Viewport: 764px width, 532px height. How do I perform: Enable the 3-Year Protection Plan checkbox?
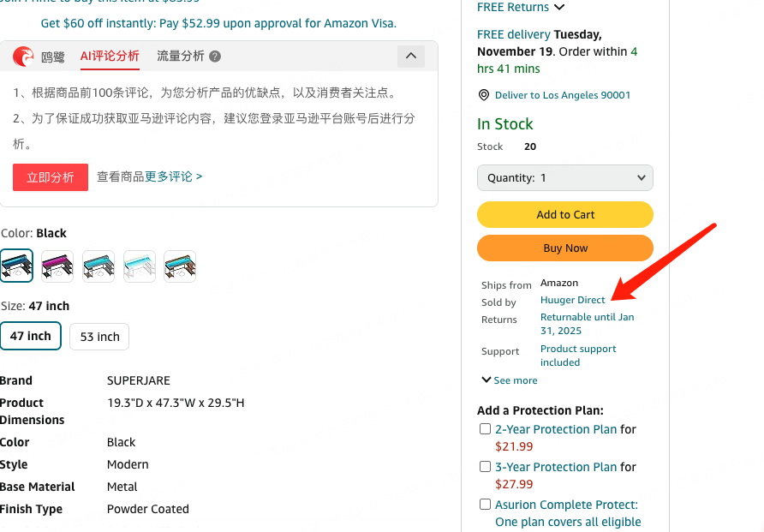tap(486, 467)
